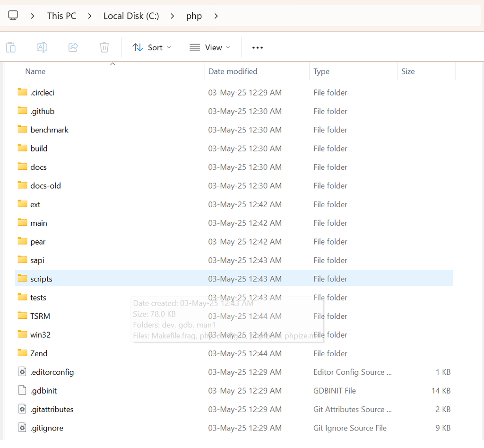Go to This PC breadcrumb
Screen dimensions: 484x448
point(62,16)
